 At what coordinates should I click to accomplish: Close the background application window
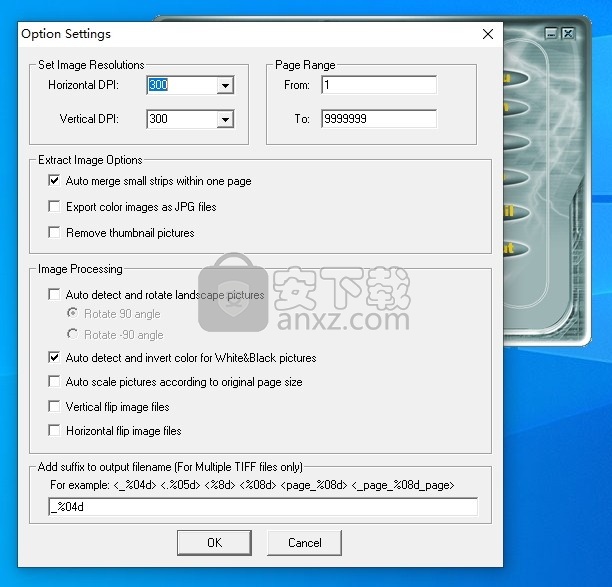pyautogui.click(x=567, y=33)
